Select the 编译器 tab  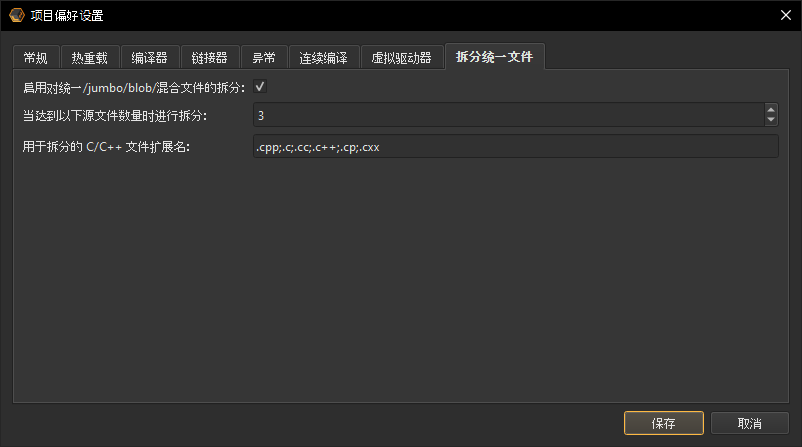click(150, 57)
